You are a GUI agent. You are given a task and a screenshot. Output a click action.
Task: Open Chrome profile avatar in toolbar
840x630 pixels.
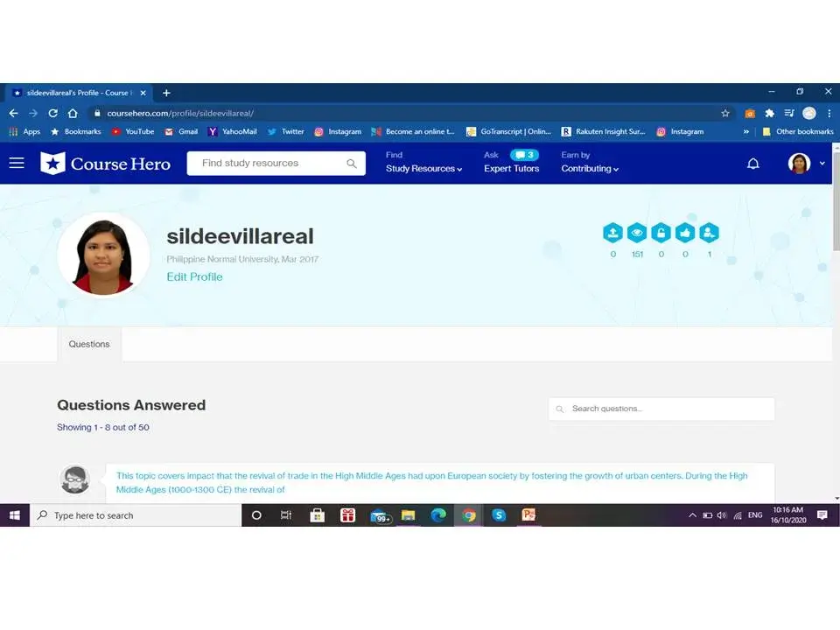pyautogui.click(x=808, y=113)
